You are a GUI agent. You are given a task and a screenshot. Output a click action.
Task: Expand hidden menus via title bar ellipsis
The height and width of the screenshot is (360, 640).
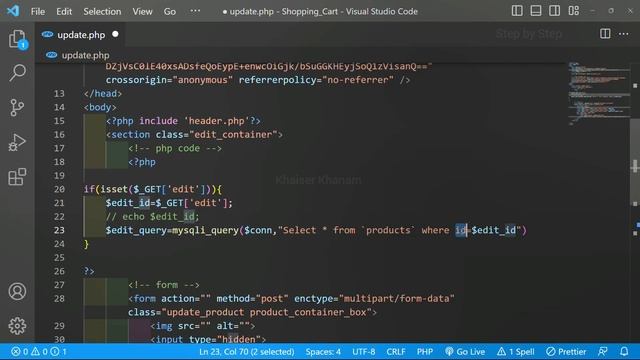click(x=196, y=11)
